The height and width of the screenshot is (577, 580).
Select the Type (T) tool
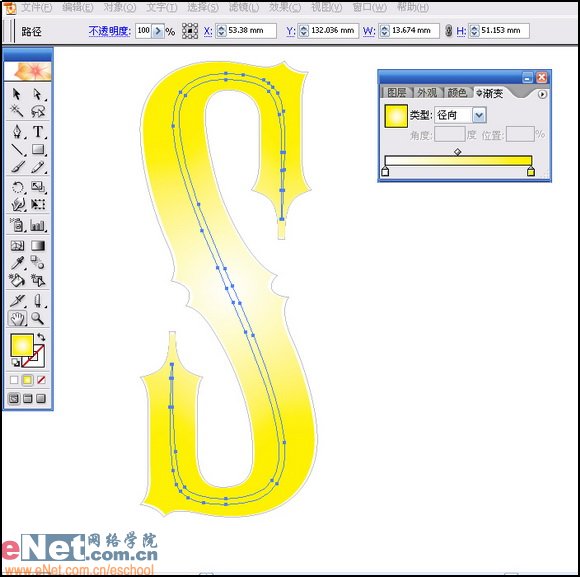coord(37,132)
